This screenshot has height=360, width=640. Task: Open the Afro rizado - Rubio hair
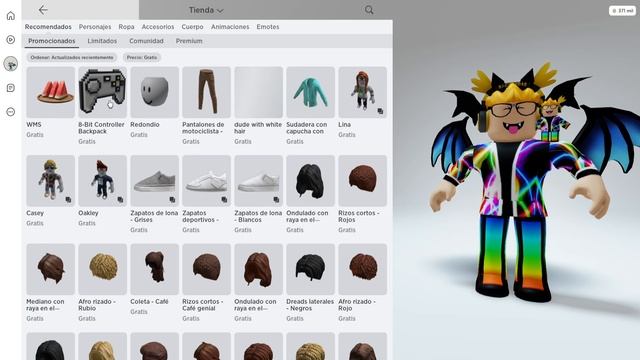(x=102, y=269)
